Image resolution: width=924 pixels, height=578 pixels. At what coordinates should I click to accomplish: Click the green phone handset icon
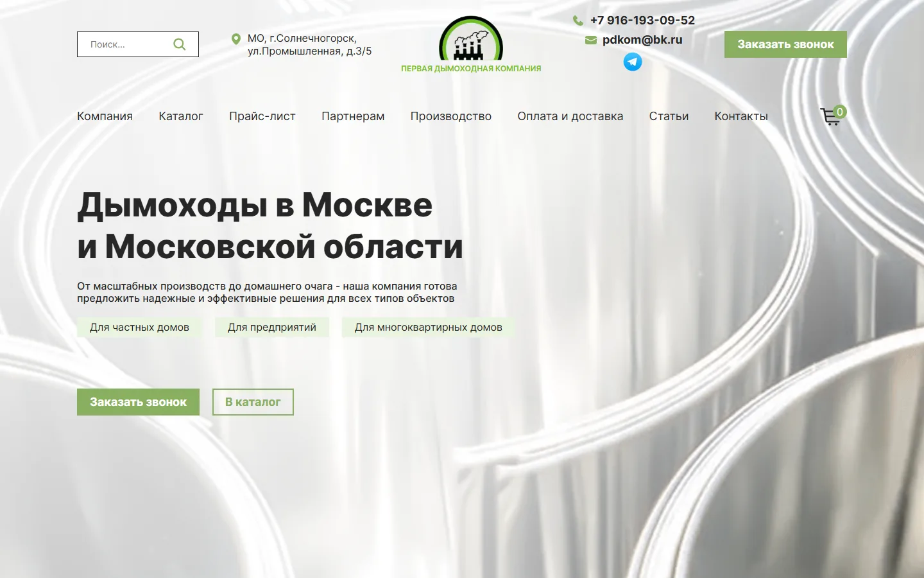(x=577, y=21)
